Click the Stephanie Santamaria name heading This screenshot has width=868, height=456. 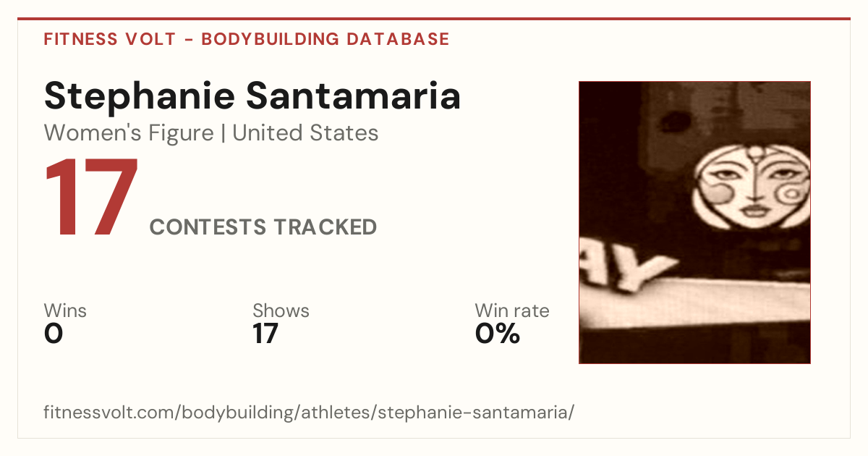click(x=252, y=96)
